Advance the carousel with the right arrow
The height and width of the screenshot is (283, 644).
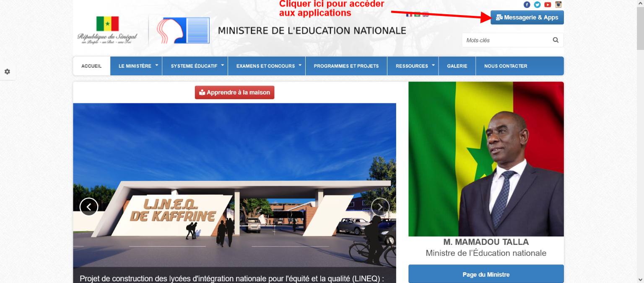coord(380,206)
